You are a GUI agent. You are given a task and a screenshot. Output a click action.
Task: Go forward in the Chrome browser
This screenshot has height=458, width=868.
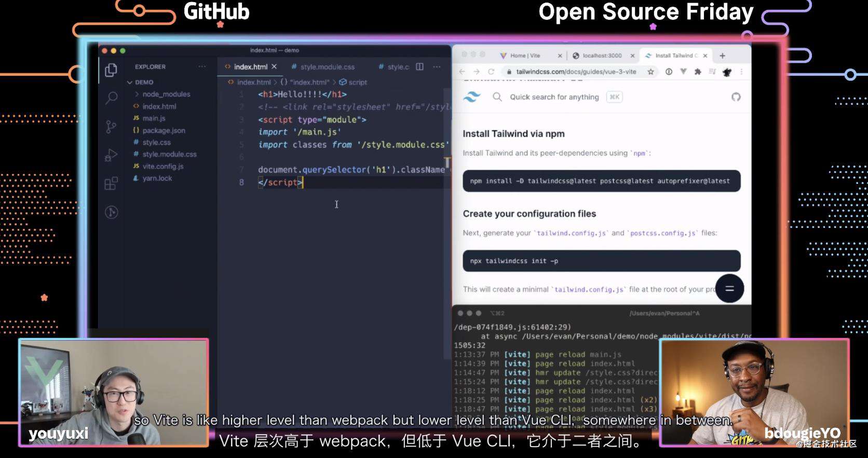[476, 72]
